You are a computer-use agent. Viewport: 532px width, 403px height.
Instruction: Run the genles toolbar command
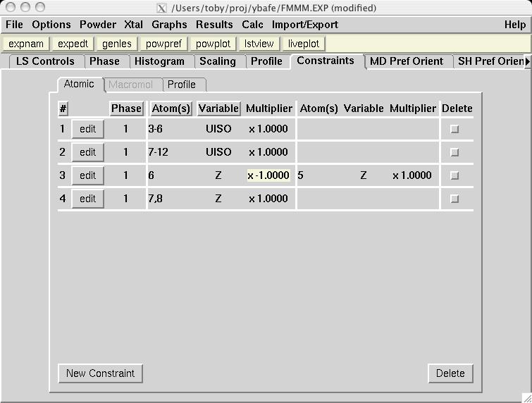(116, 44)
